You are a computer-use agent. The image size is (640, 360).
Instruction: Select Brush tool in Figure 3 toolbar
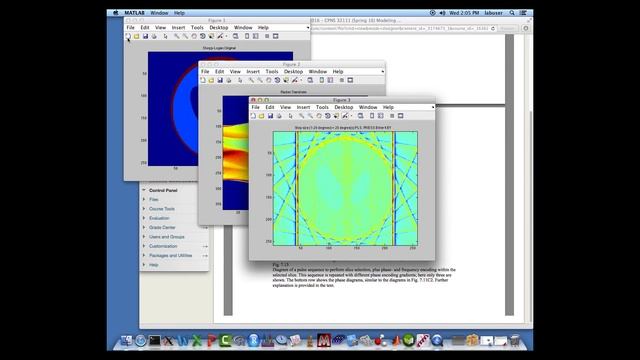pos(345,116)
